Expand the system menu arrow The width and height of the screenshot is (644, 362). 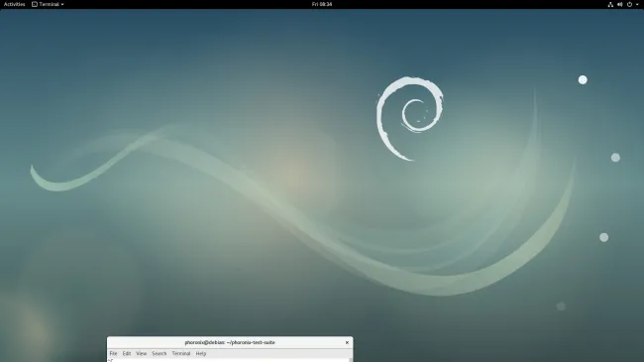[x=637, y=4]
